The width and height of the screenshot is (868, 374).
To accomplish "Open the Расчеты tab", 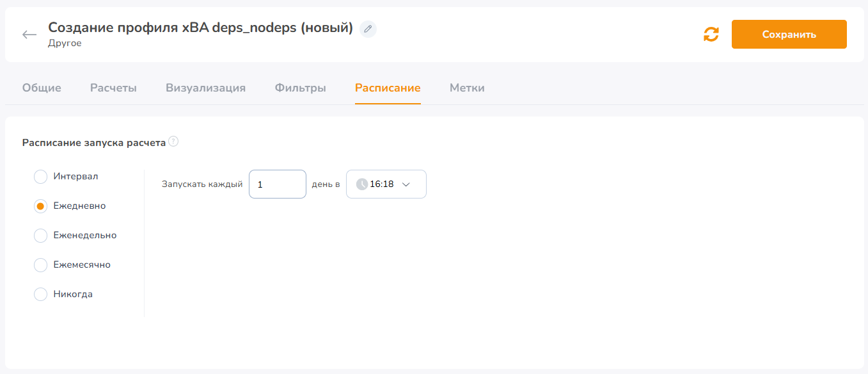I will click(113, 88).
